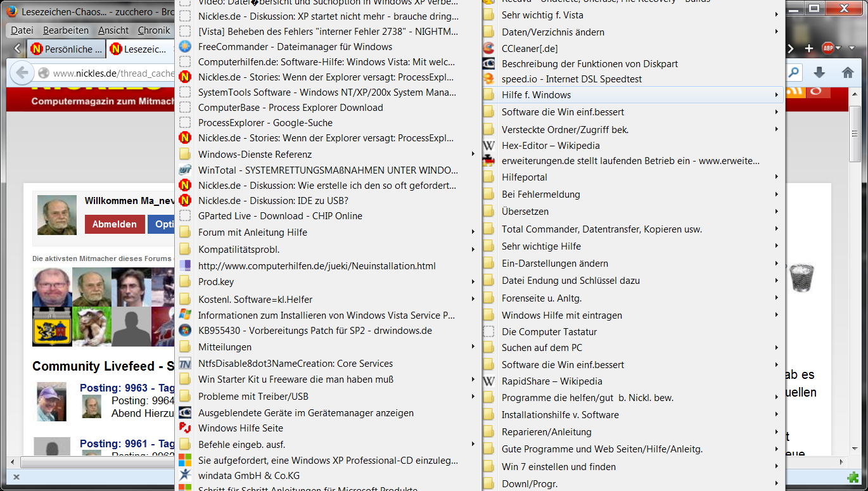Open RapidShare – Wikipedia bookmark
This screenshot has height=491, width=868.
pyautogui.click(x=634, y=381)
